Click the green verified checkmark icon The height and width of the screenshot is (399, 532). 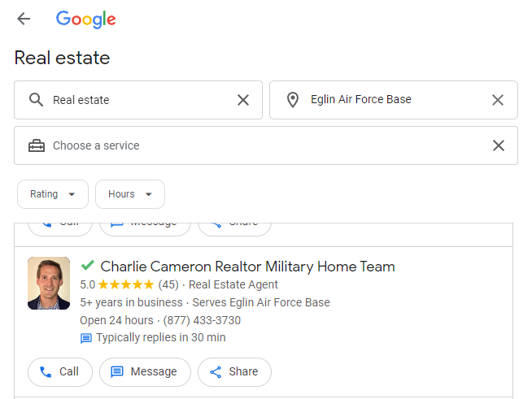[88, 266]
